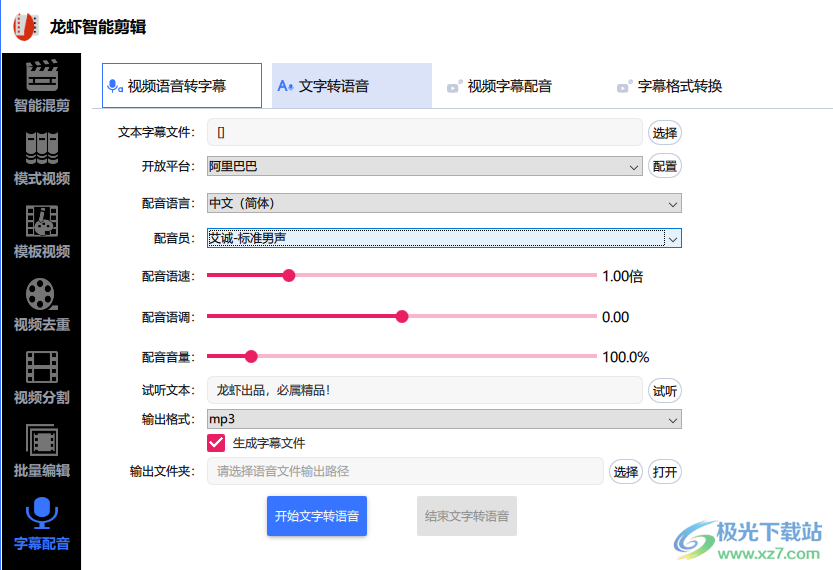The width and height of the screenshot is (833, 570).
Task: Click 试听文本 input field
Action: pyautogui.click(x=424, y=390)
